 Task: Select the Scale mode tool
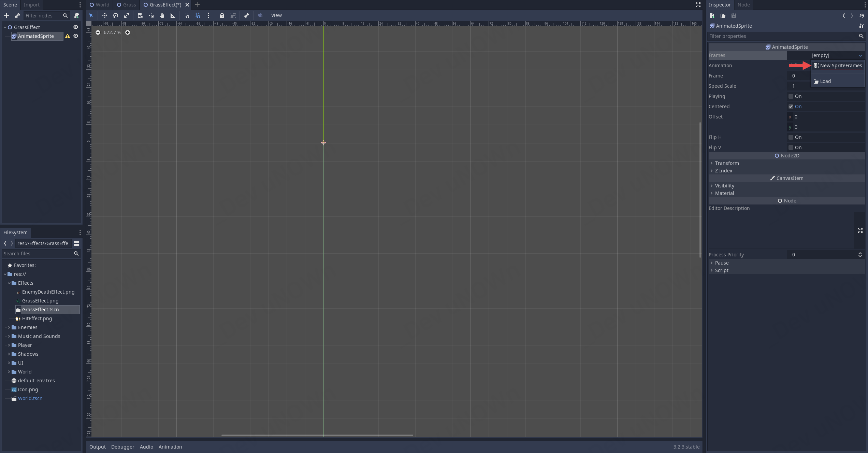127,15
